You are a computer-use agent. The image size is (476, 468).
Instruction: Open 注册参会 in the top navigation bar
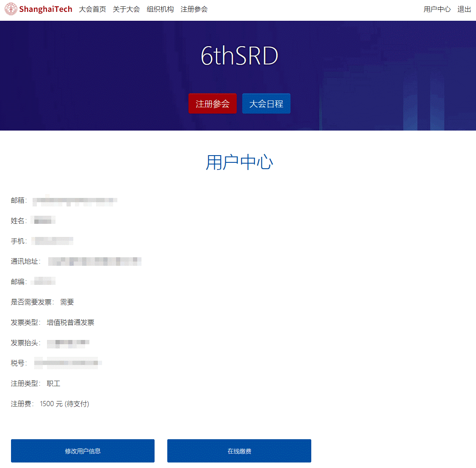point(194,9)
